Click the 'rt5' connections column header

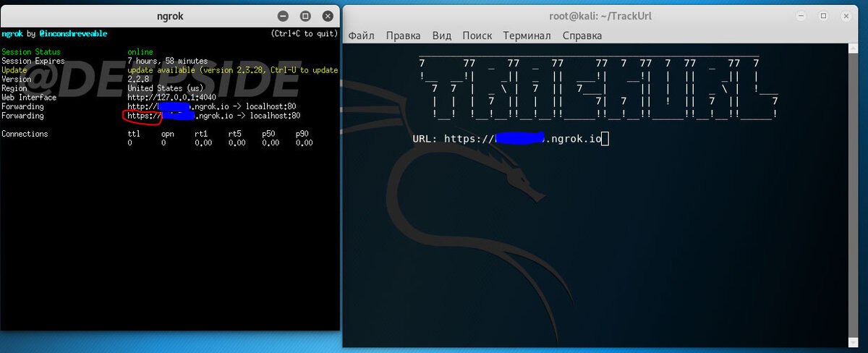234,134
